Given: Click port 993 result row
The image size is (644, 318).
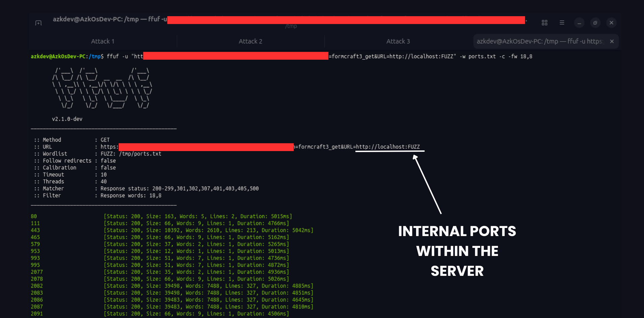Looking at the screenshot, I should (160, 258).
